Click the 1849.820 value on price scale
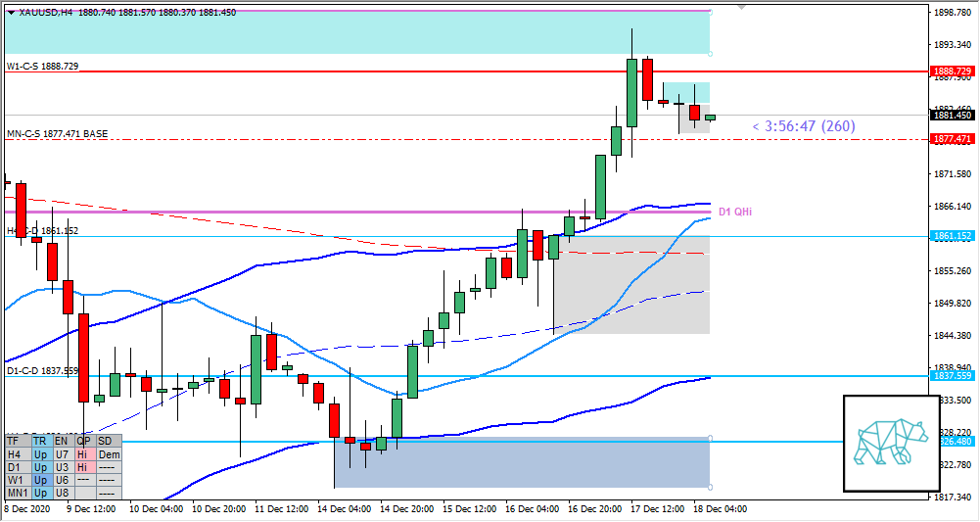The height and width of the screenshot is (522, 980). click(954, 304)
